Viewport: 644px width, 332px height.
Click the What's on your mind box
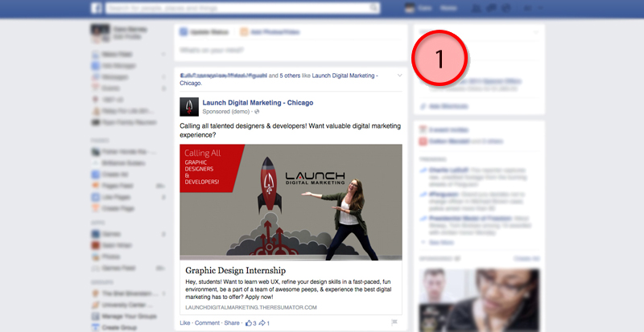coord(291,51)
